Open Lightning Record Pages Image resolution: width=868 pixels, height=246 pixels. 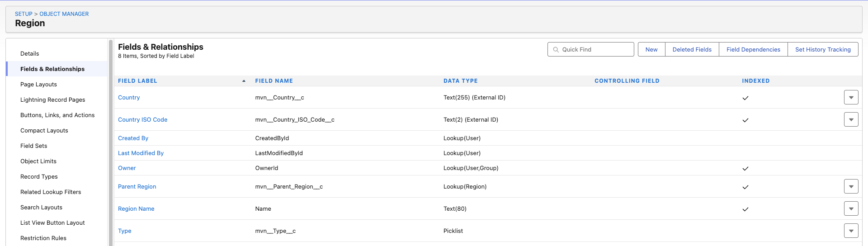click(57, 99)
